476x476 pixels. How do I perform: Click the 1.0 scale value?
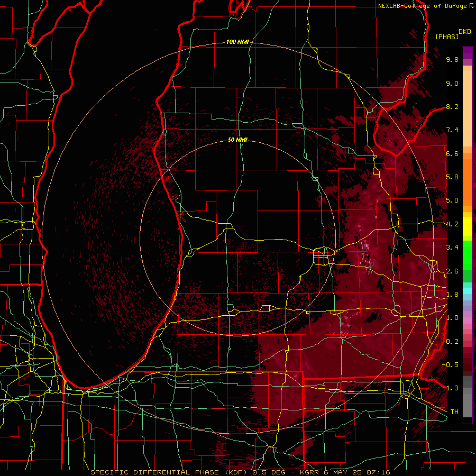pyautogui.click(x=452, y=318)
